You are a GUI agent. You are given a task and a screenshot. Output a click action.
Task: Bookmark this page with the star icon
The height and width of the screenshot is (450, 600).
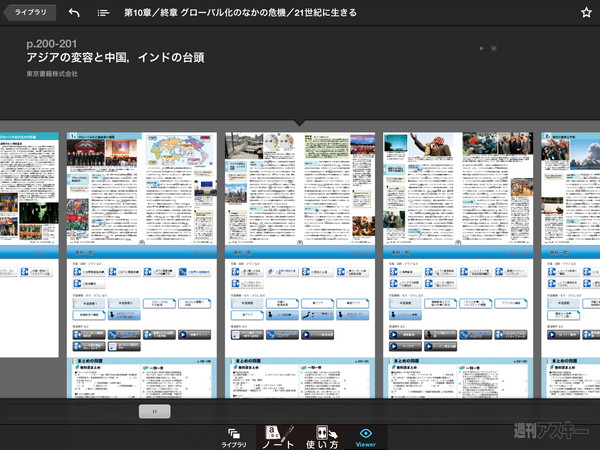click(x=586, y=13)
